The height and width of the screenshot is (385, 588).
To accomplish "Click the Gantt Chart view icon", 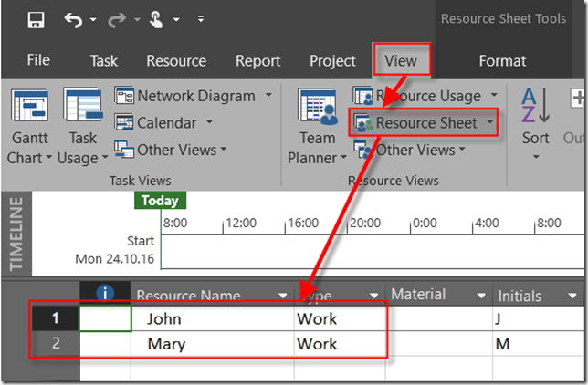I will (29, 105).
